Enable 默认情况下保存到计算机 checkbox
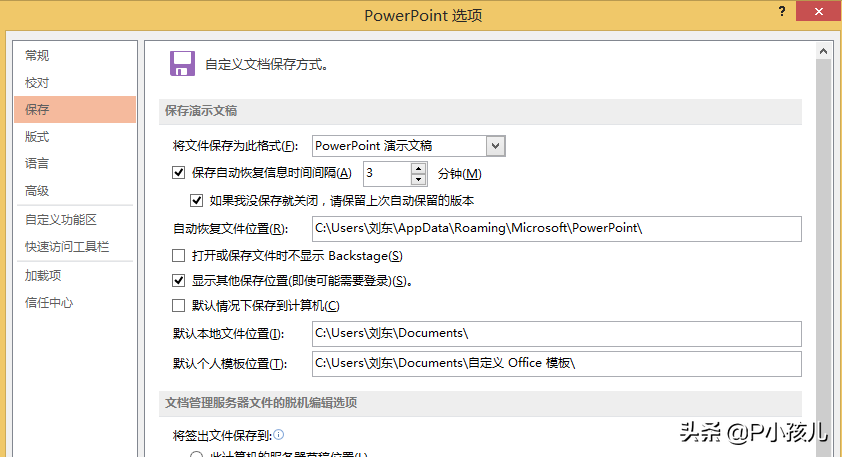The height and width of the screenshot is (457, 842). coord(178,306)
